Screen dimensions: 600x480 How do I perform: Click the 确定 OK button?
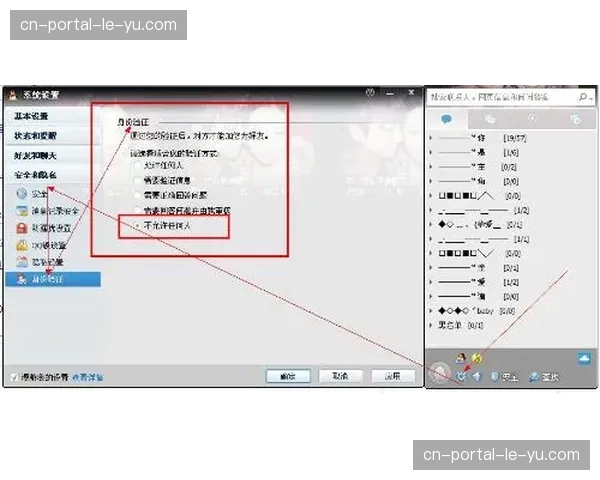pos(288,376)
